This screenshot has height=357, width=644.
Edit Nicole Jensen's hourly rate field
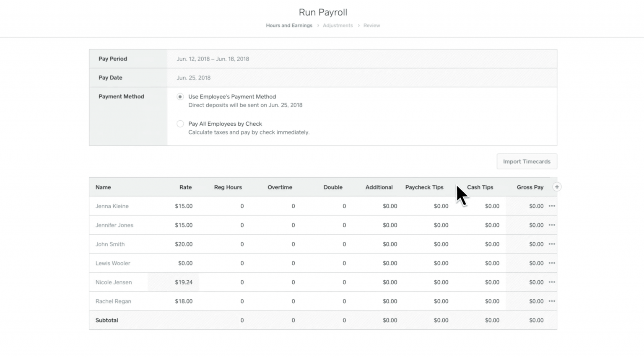click(184, 282)
